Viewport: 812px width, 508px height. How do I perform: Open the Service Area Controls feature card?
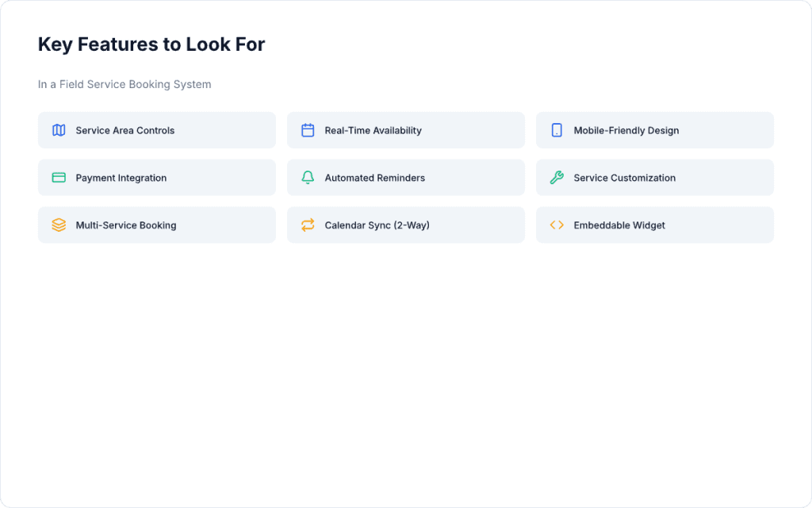[156, 130]
